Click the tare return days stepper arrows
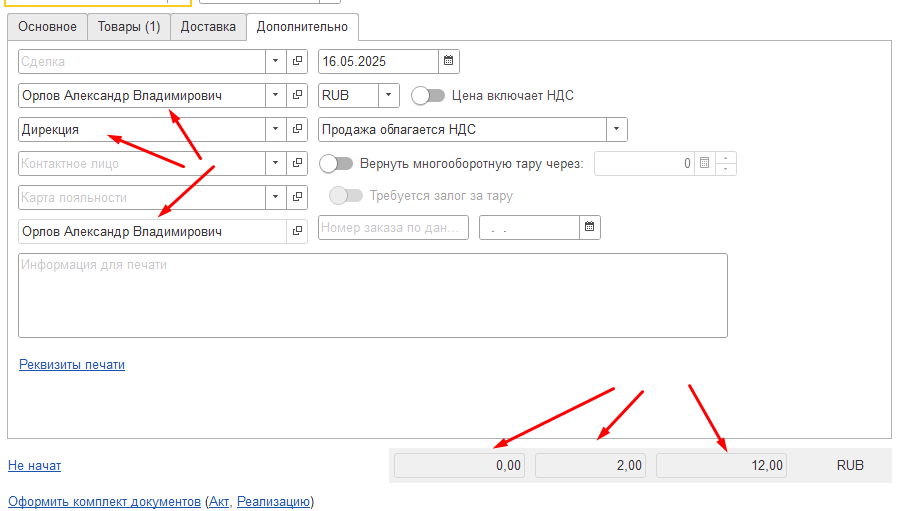 [726, 163]
